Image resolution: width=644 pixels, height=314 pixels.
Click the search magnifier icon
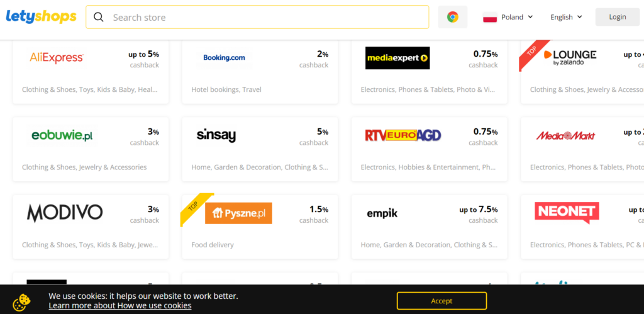click(99, 17)
